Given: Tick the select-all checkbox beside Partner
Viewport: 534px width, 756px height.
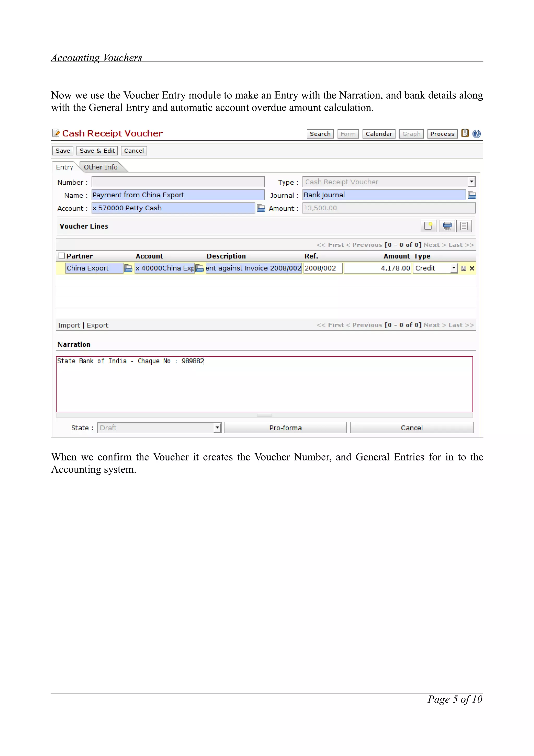Looking at the screenshot, I should pos(62,256).
